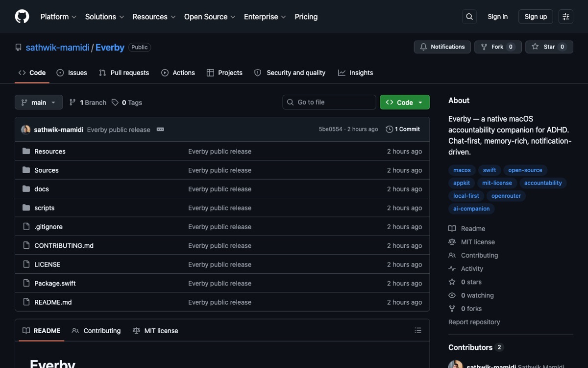
Task: Open the CONTRIBUTING.md file name
Action: click(x=64, y=246)
